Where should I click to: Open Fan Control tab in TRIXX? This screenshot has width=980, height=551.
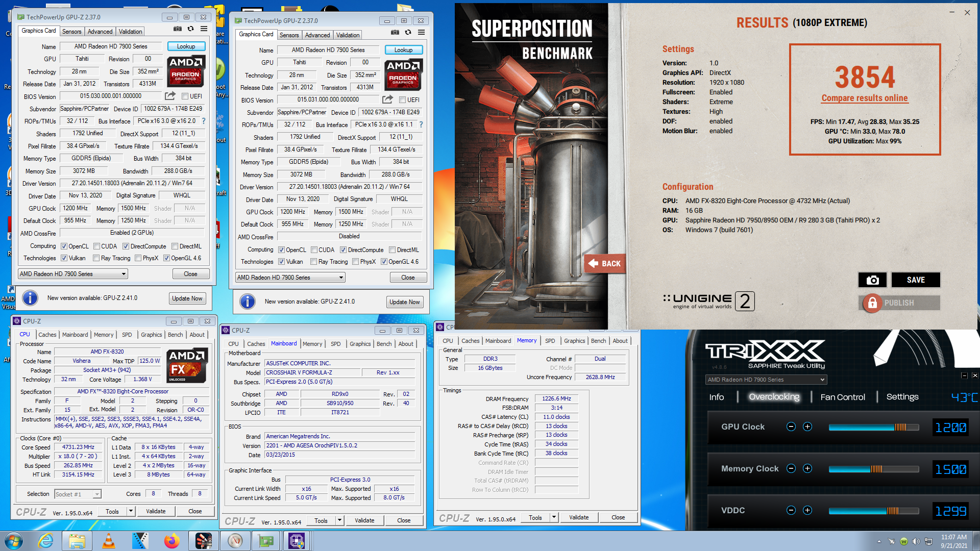pyautogui.click(x=842, y=397)
